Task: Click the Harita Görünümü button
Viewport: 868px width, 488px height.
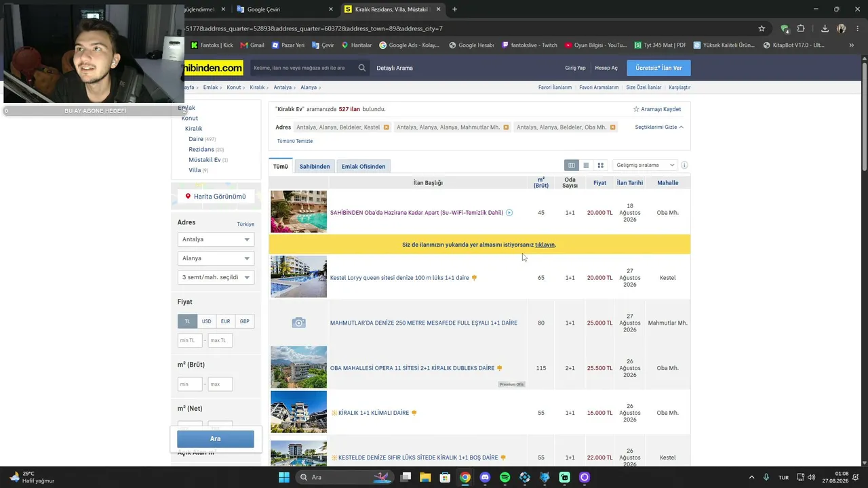Action: [x=216, y=197]
